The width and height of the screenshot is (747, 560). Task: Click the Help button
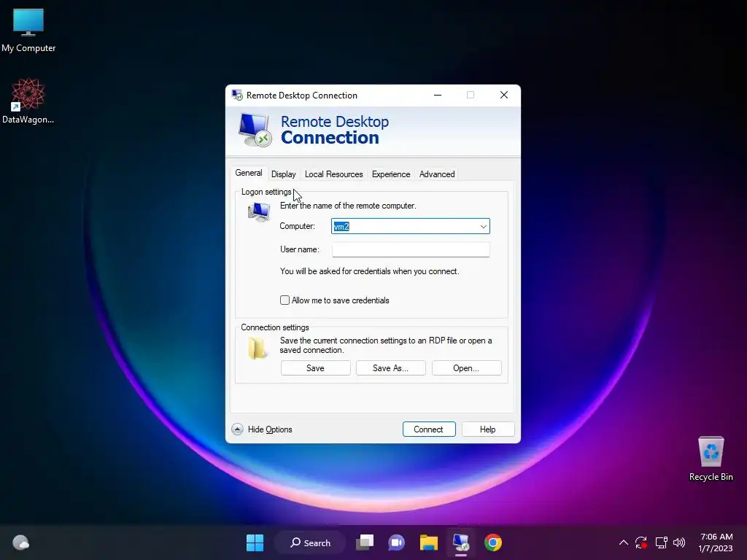pos(488,429)
